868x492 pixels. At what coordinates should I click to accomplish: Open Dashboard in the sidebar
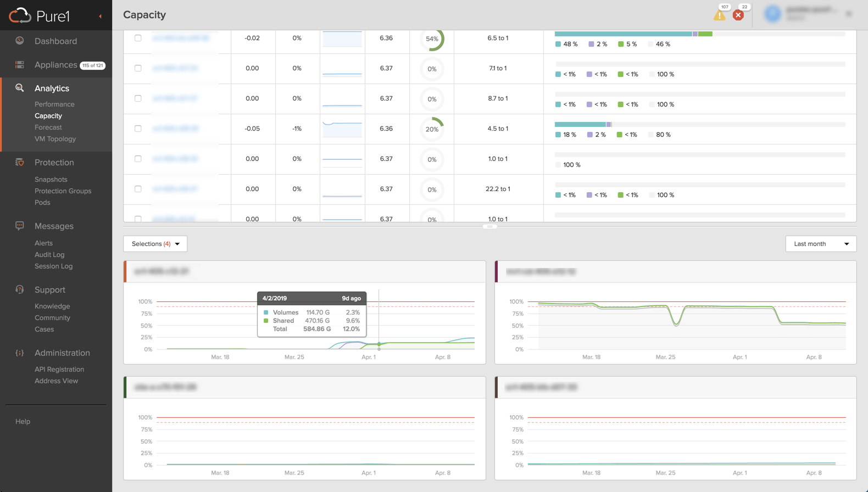pos(55,41)
